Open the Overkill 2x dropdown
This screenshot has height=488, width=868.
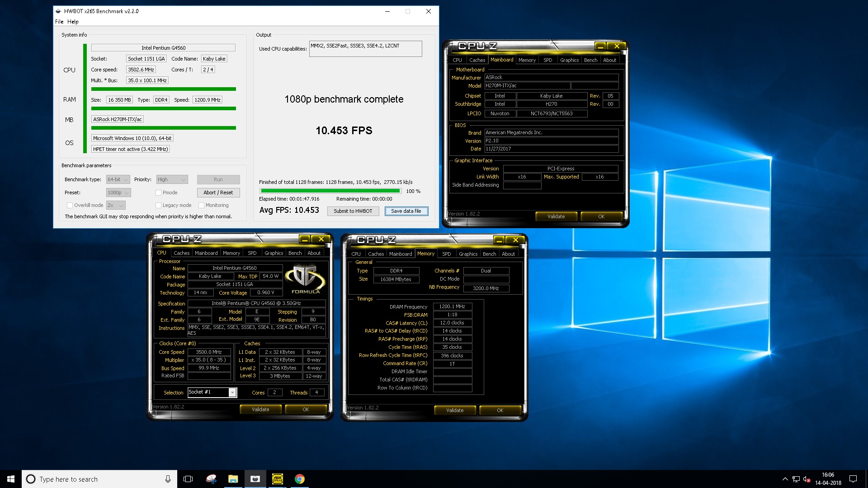pos(116,205)
